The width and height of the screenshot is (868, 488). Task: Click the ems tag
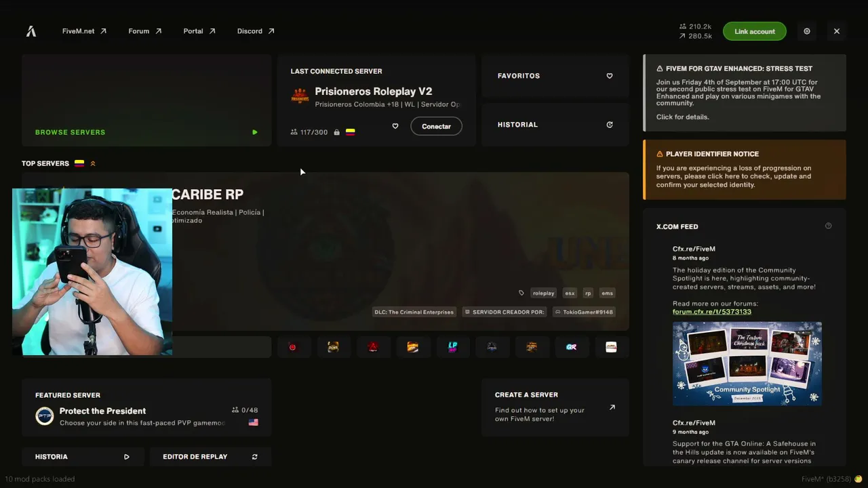pyautogui.click(x=607, y=293)
